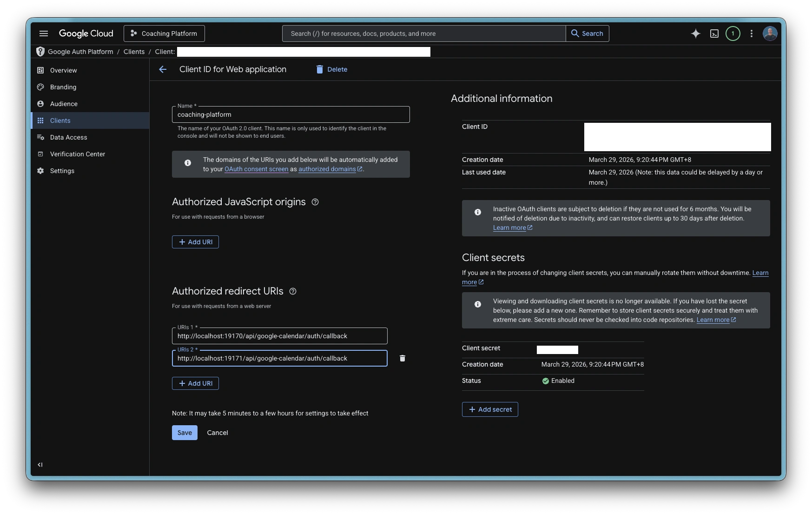This screenshot has height=515, width=812.
Task: Open the OAuth consent screen link
Action: pyautogui.click(x=256, y=169)
